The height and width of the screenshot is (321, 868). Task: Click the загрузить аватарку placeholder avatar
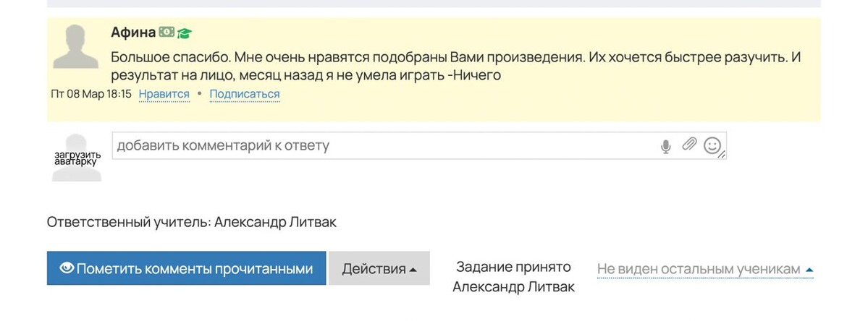pyautogui.click(x=77, y=158)
